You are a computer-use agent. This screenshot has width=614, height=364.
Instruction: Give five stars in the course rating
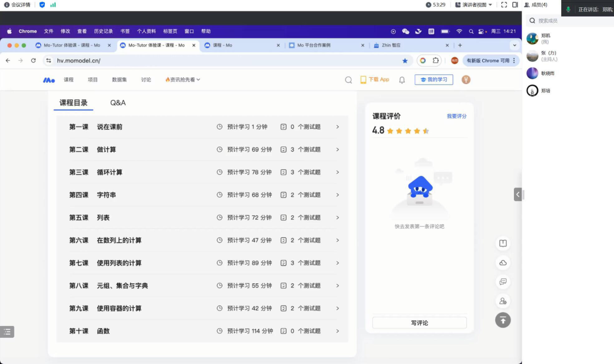424,131
